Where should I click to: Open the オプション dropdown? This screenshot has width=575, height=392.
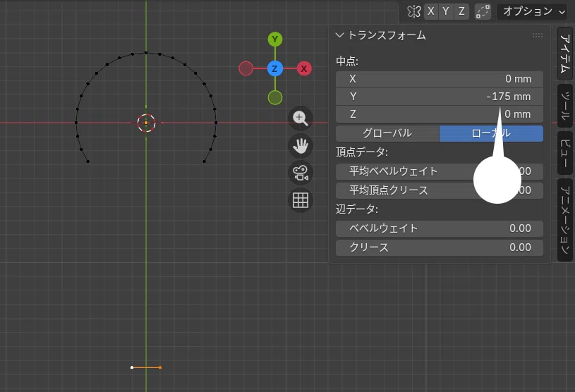(532, 12)
